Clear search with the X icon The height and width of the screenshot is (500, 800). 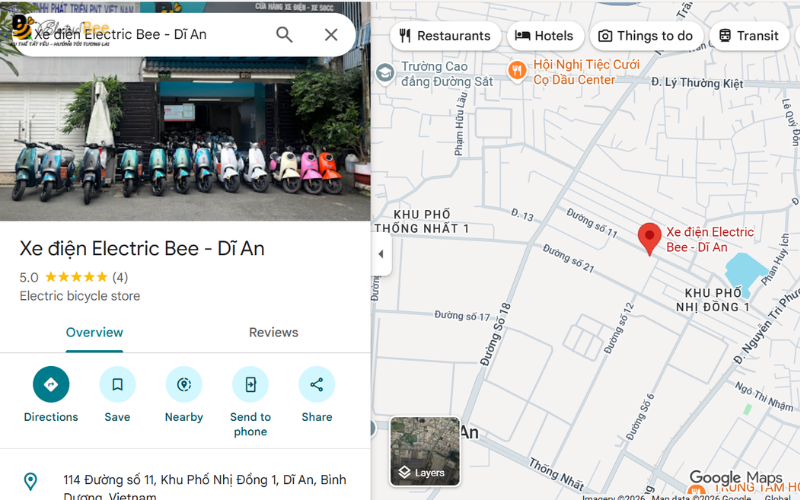331,35
